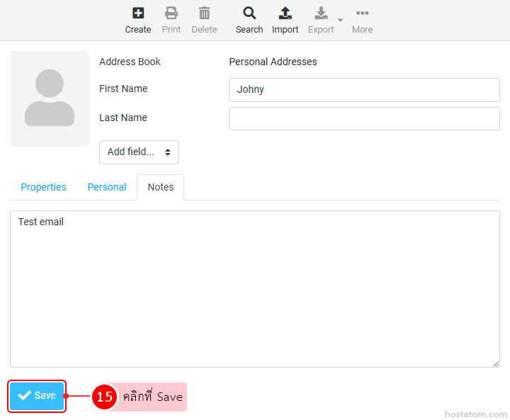Open the Add field dropdown

click(x=139, y=152)
